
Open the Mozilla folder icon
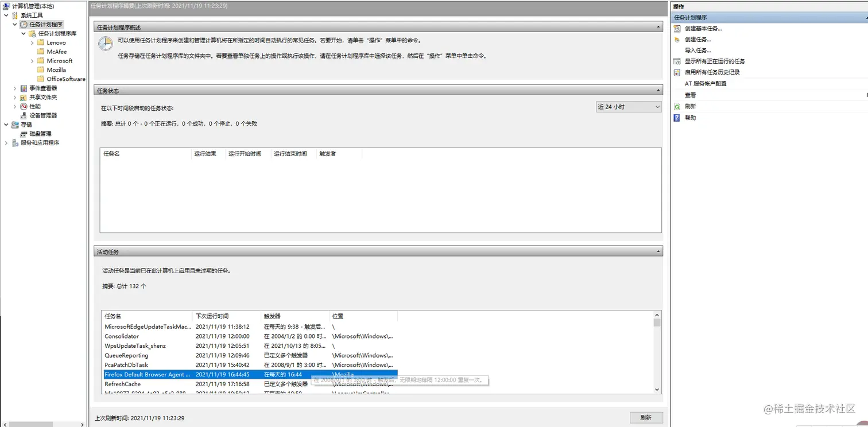pyautogui.click(x=41, y=70)
